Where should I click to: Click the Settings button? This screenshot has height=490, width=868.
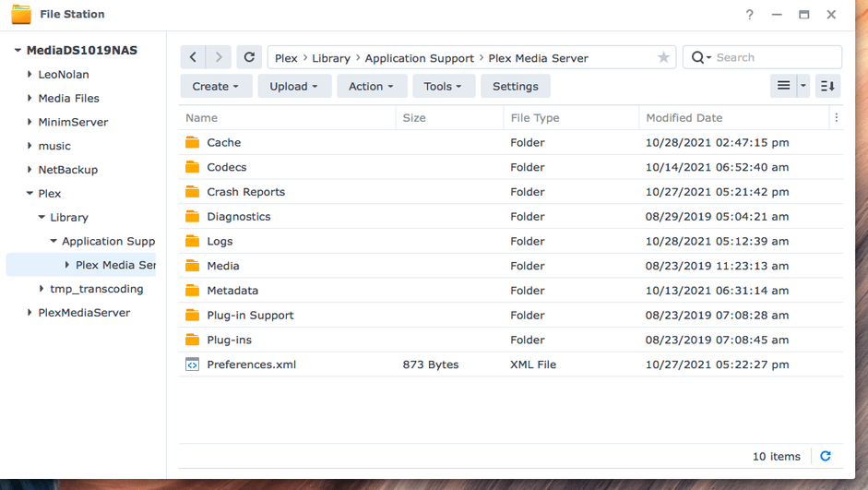[x=516, y=86]
